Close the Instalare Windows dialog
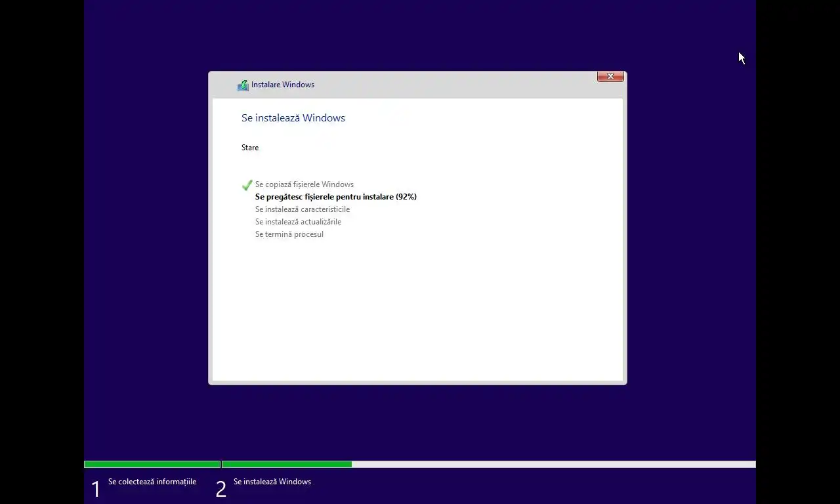840x504 pixels. 610,76
